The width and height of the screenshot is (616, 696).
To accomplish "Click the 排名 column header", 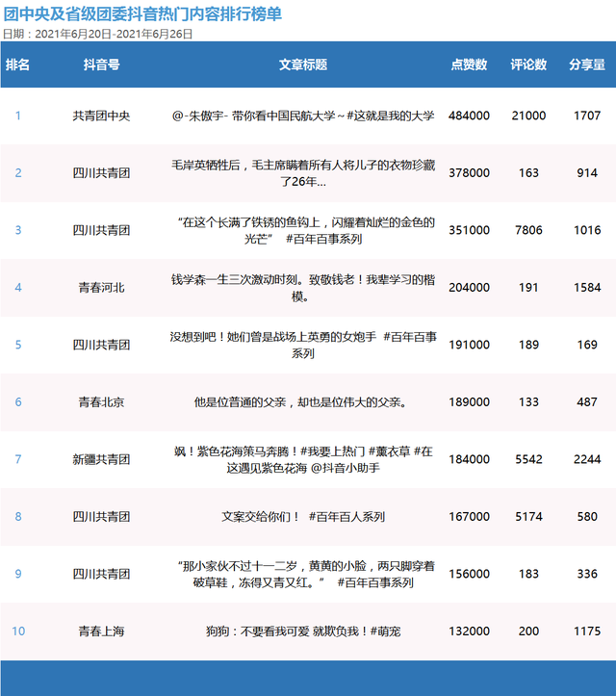I will [x=17, y=64].
